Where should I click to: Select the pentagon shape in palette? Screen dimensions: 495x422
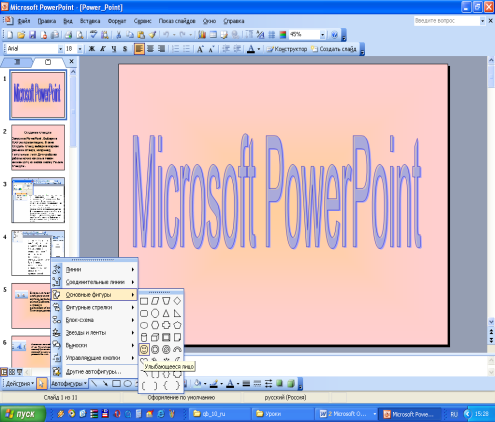click(177, 325)
